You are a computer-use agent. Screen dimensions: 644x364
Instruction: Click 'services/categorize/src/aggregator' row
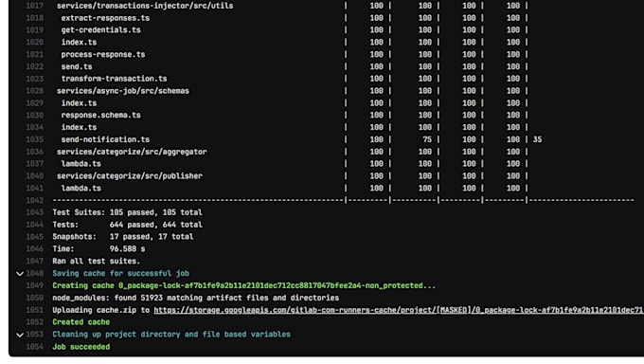tap(132, 152)
